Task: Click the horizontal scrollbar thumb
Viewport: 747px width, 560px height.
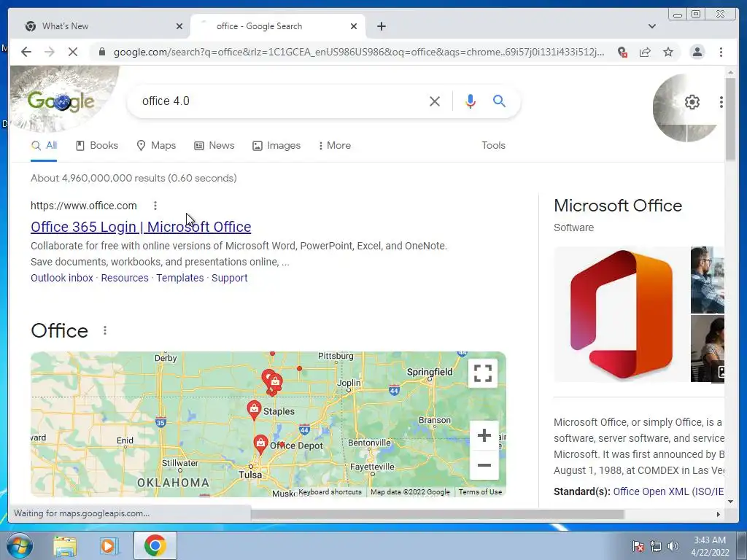Action: 438,514
